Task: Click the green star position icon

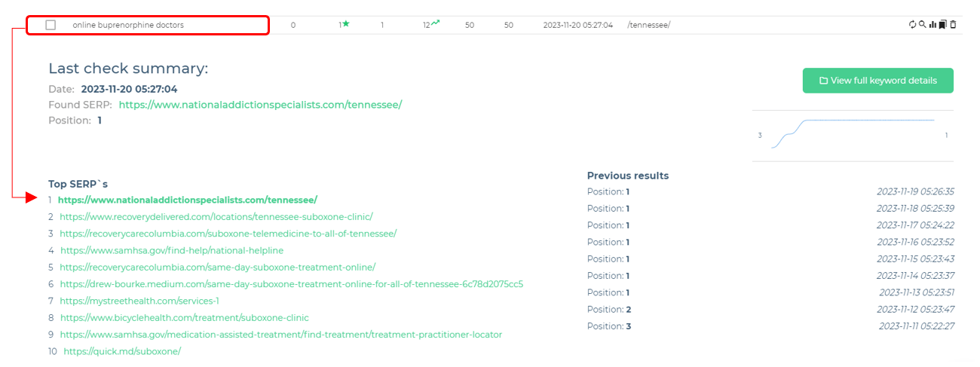Action: (346, 24)
